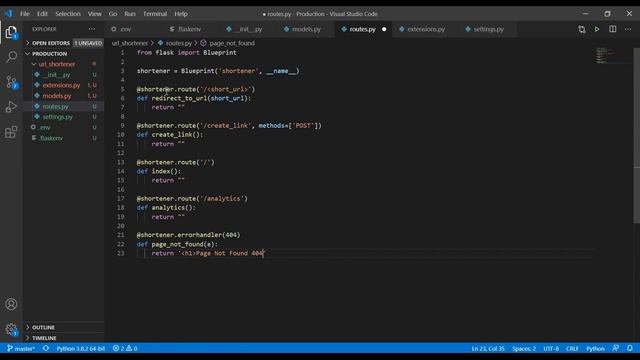The width and height of the screenshot is (640, 360).
Task: Open Run and Debug view icon
Action: click(11, 107)
